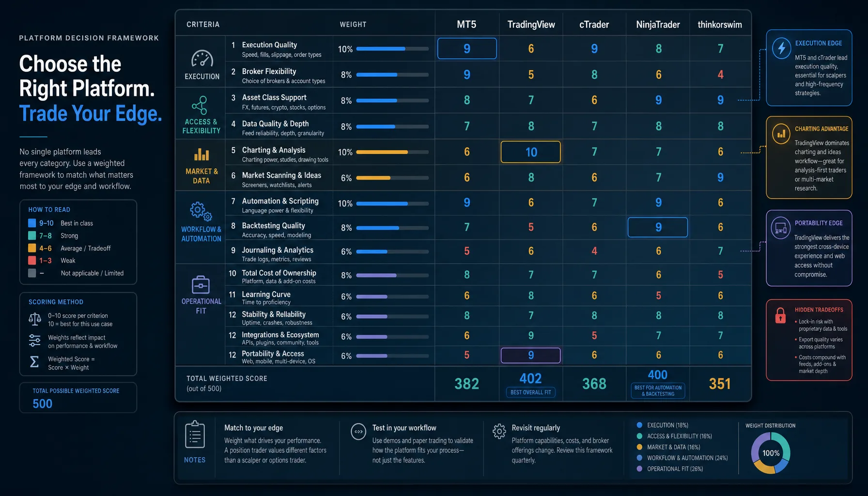Click the Charting Advantage chart icon
The height and width of the screenshot is (496, 868).
click(781, 133)
